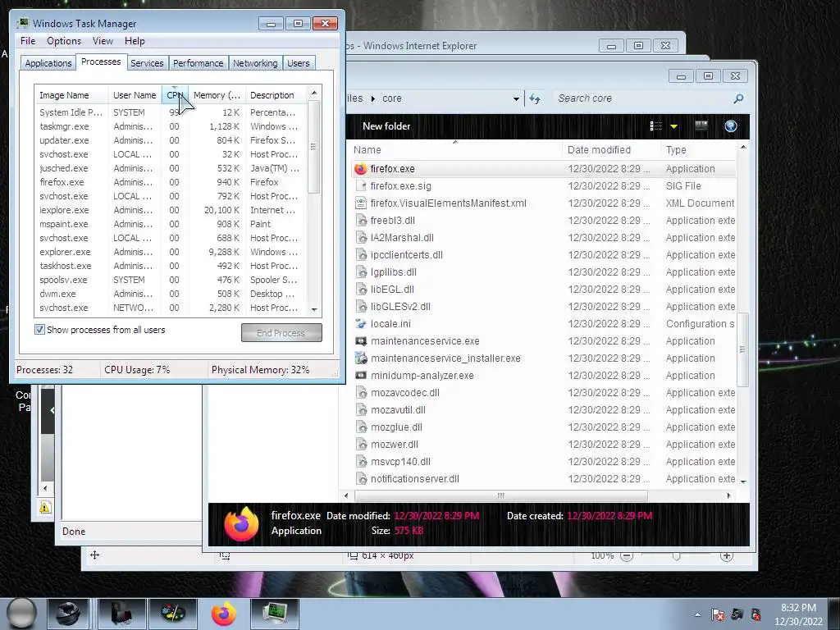The image size is (840, 630).
Task: Select IA2Marshal.dll file icon
Action: coord(361,237)
